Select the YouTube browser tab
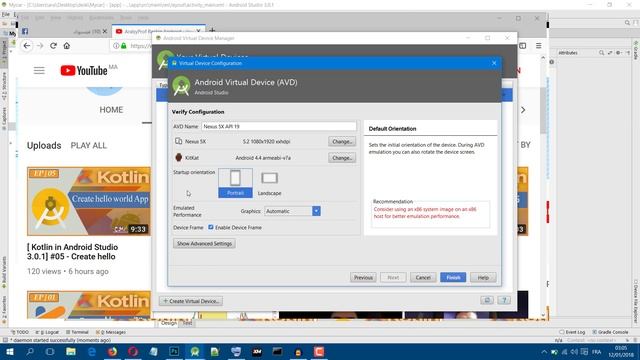 158,31
